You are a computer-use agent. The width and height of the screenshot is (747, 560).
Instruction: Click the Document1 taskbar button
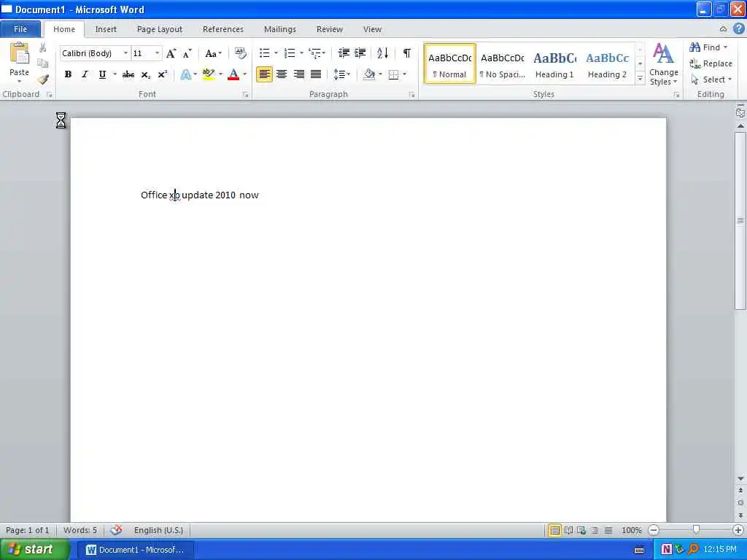point(135,550)
